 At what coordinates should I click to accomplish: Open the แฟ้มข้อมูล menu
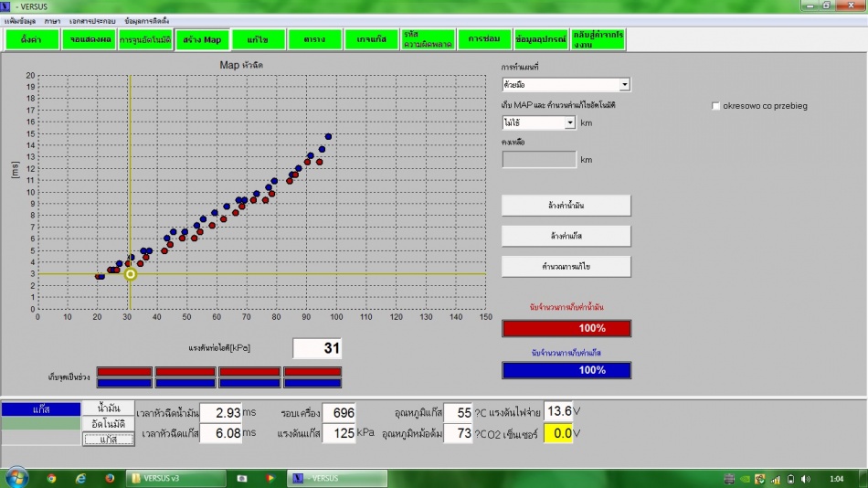click(20, 21)
